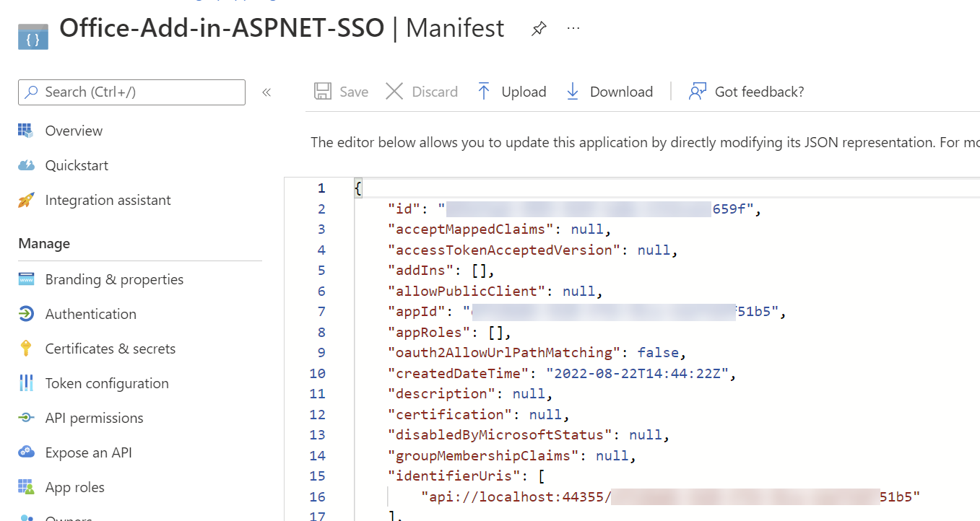Open Quickstart from the sidebar icon
This screenshot has width=980, height=521.
coord(27,165)
